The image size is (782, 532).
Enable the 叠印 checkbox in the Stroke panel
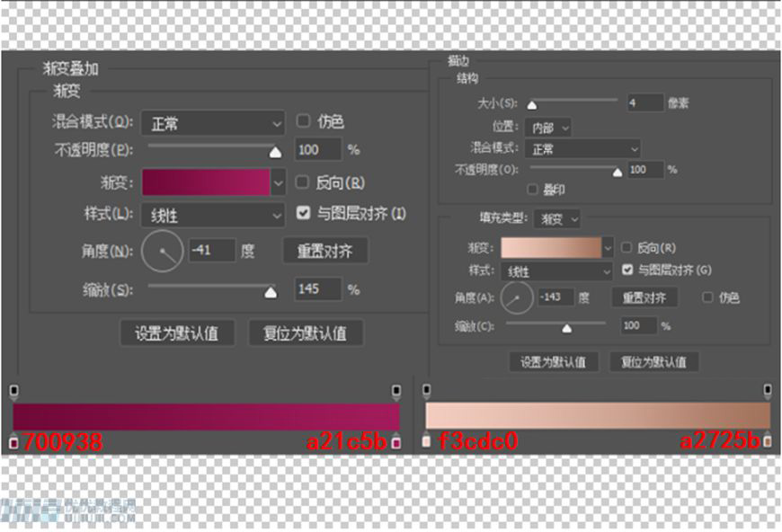[529, 189]
